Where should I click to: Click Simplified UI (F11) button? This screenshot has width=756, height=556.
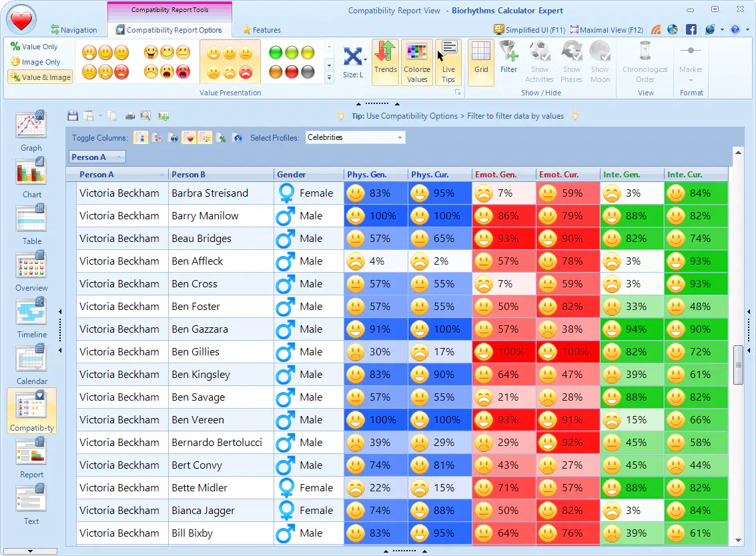[x=529, y=29]
